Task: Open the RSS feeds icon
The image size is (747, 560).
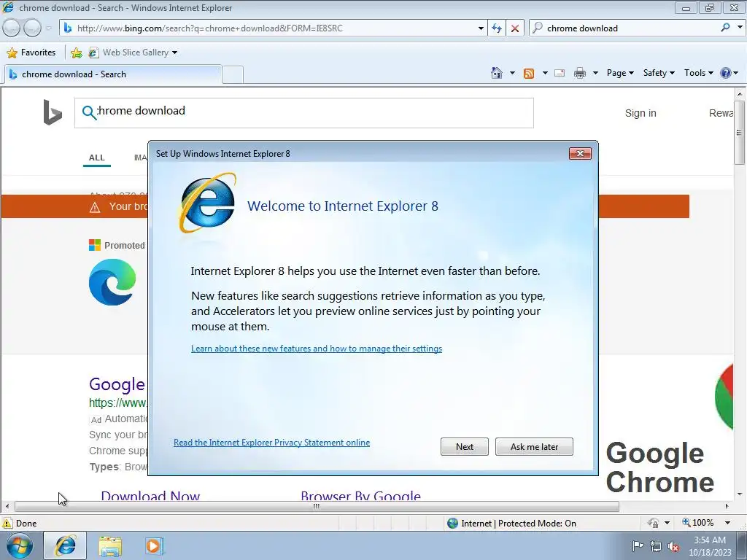Action: (x=528, y=74)
